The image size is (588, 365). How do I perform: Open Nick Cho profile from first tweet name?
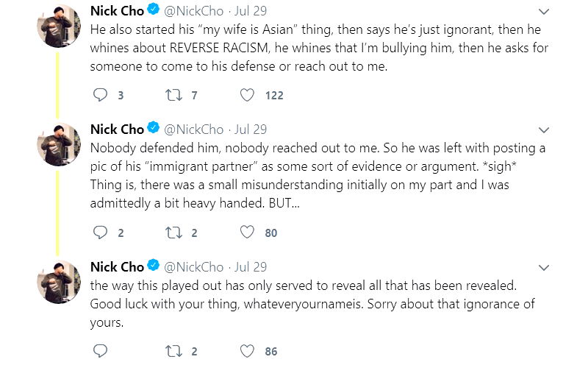point(117,11)
